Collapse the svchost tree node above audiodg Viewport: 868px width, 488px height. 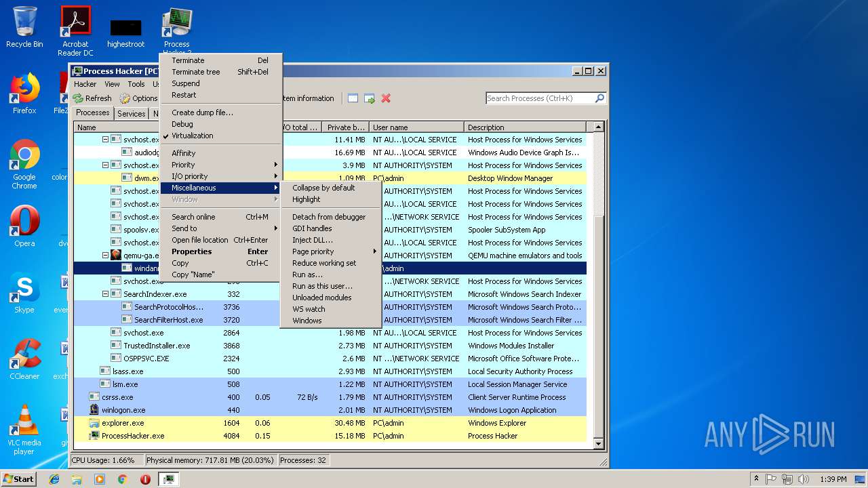[x=106, y=140]
